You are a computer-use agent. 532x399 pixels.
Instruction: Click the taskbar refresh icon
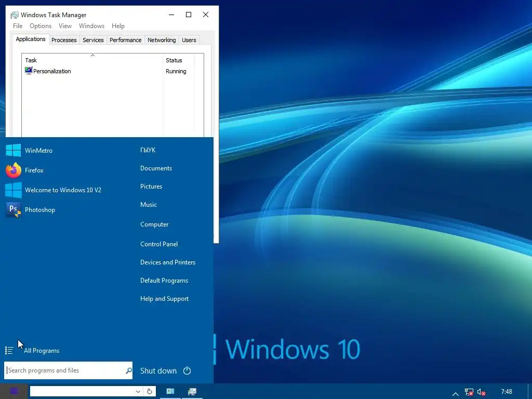tap(149, 391)
